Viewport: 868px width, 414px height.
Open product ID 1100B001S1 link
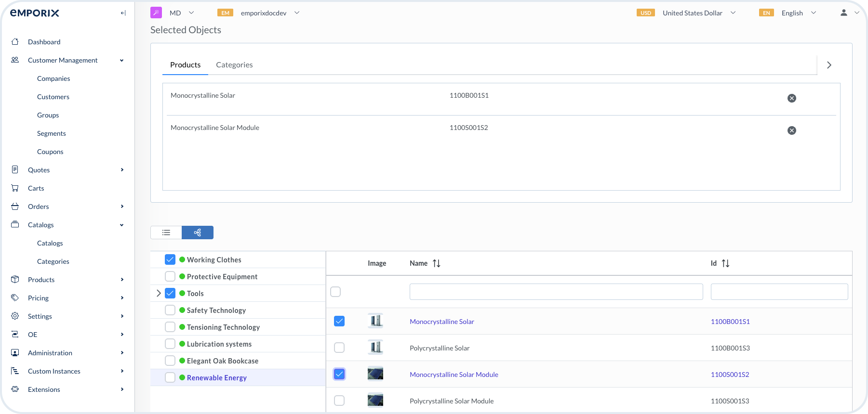(730, 322)
